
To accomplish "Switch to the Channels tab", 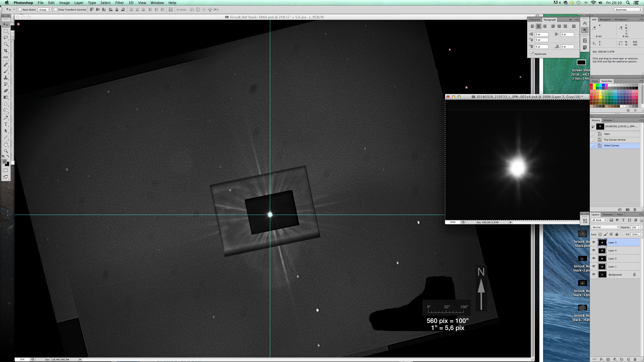I will tap(608, 214).
